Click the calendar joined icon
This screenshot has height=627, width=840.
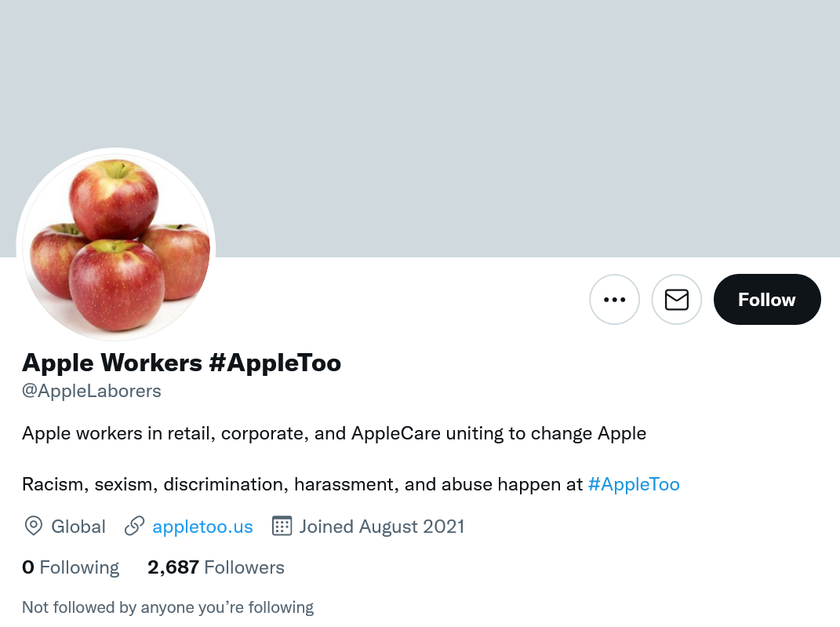tap(282, 526)
